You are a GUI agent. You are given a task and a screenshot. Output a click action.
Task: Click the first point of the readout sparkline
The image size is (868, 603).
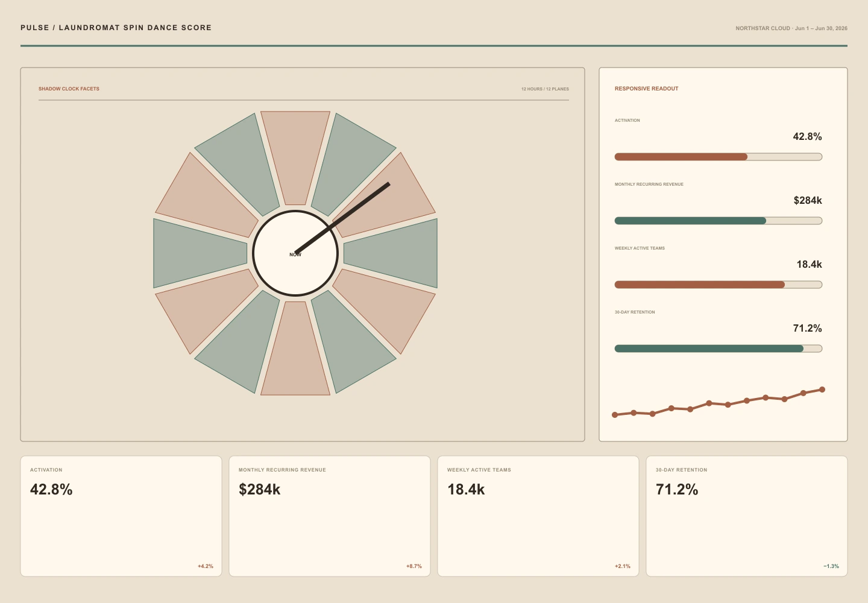(615, 415)
